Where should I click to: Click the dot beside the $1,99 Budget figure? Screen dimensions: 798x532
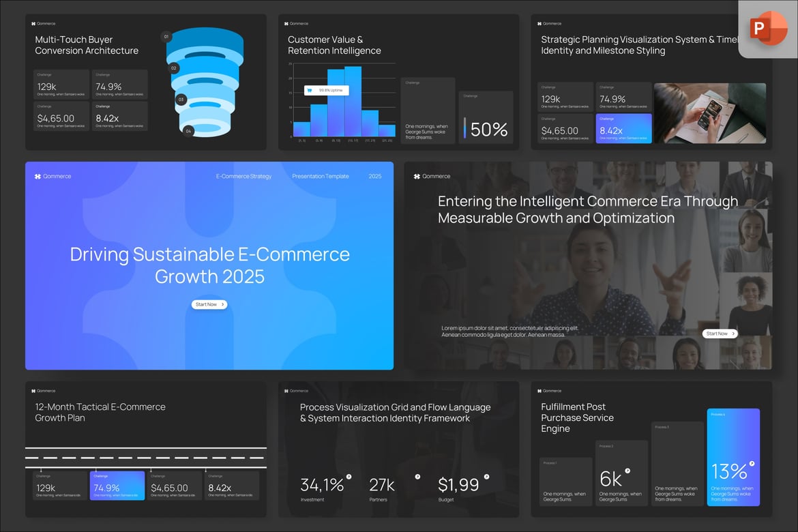[486, 477]
